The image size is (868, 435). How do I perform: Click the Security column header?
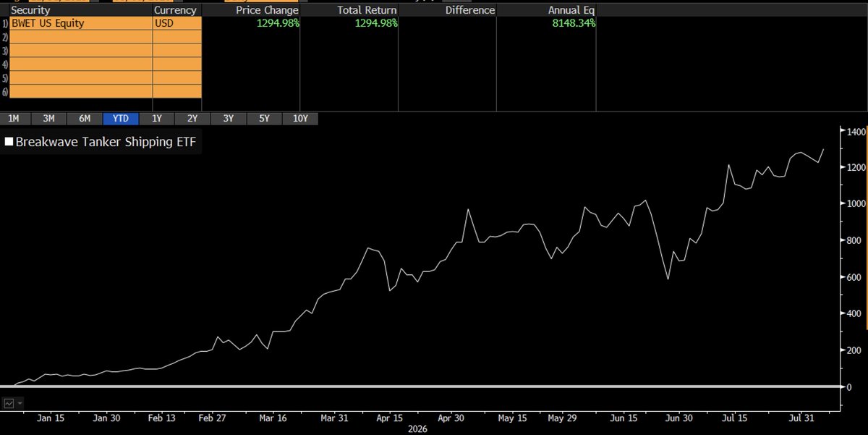tap(31, 10)
